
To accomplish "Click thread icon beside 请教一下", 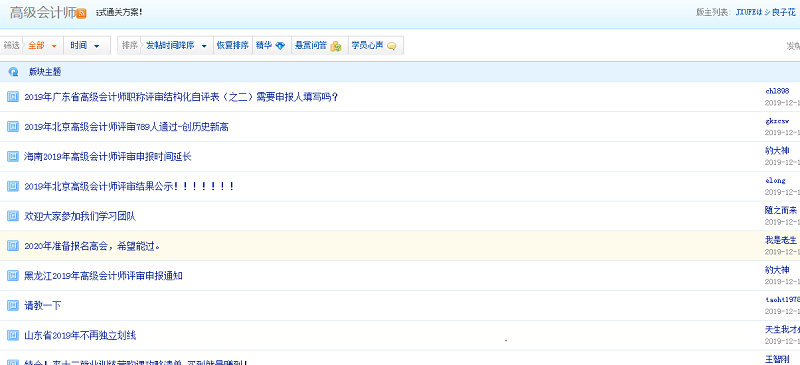I will coord(13,306).
